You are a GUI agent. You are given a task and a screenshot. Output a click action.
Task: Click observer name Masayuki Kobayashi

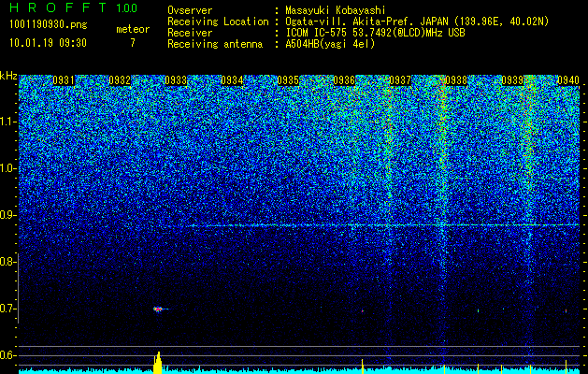pyautogui.click(x=336, y=10)
